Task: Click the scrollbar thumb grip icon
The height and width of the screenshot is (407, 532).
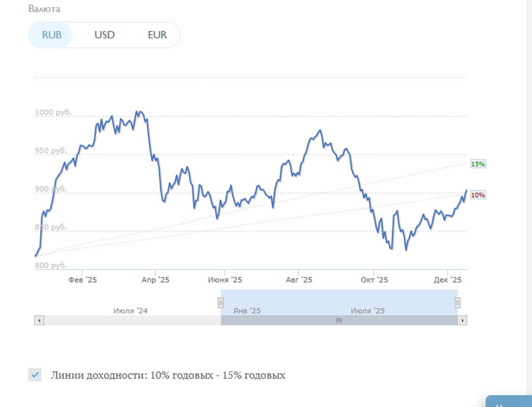Action: point(339,320)
